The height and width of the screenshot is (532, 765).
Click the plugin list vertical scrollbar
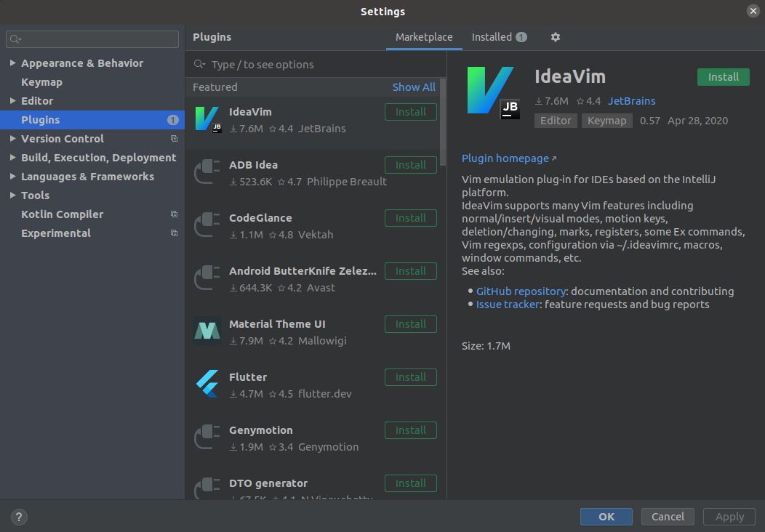[x=443, y=122]
